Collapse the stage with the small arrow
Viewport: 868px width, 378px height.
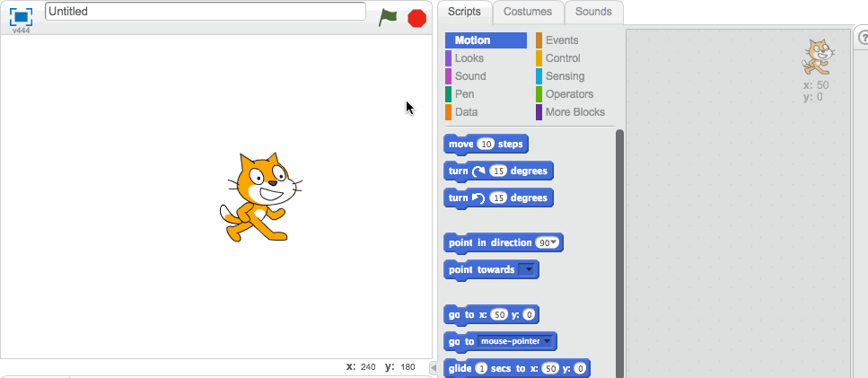434,367
